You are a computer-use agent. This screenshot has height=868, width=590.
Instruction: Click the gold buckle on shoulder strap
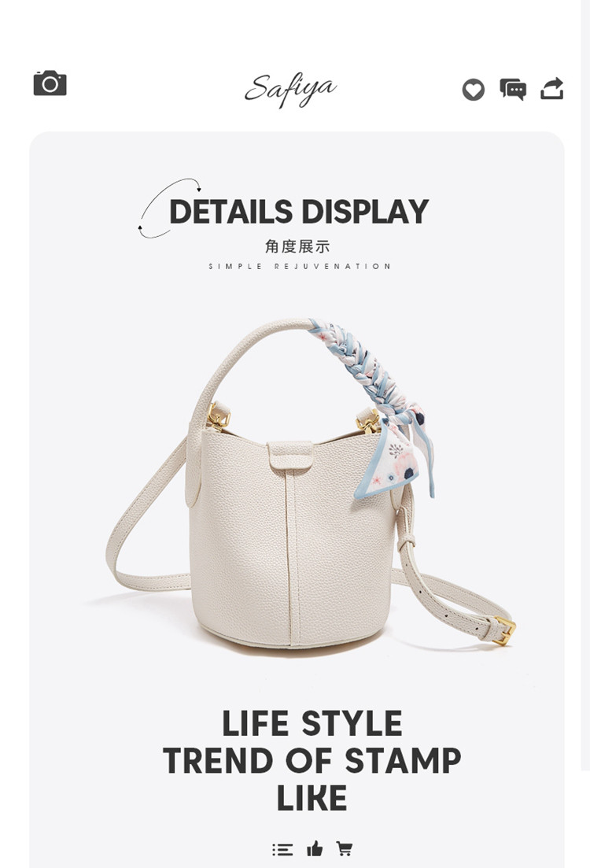point(503,630)
